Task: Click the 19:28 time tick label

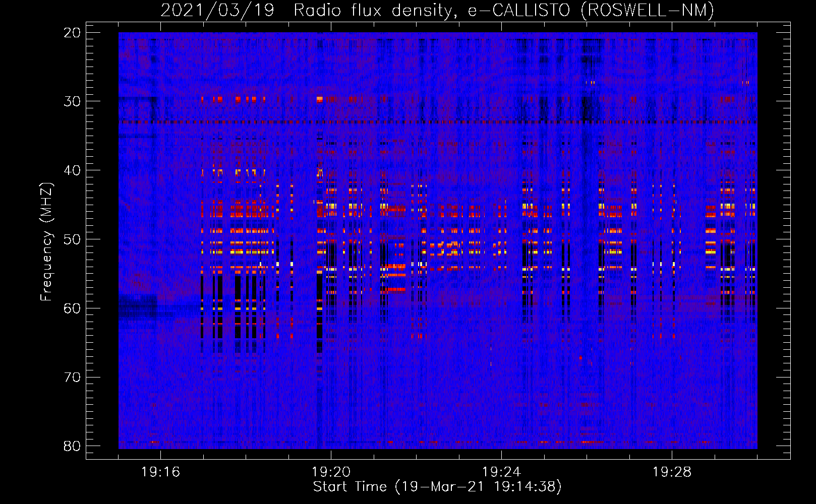Action: click(672, 472)
